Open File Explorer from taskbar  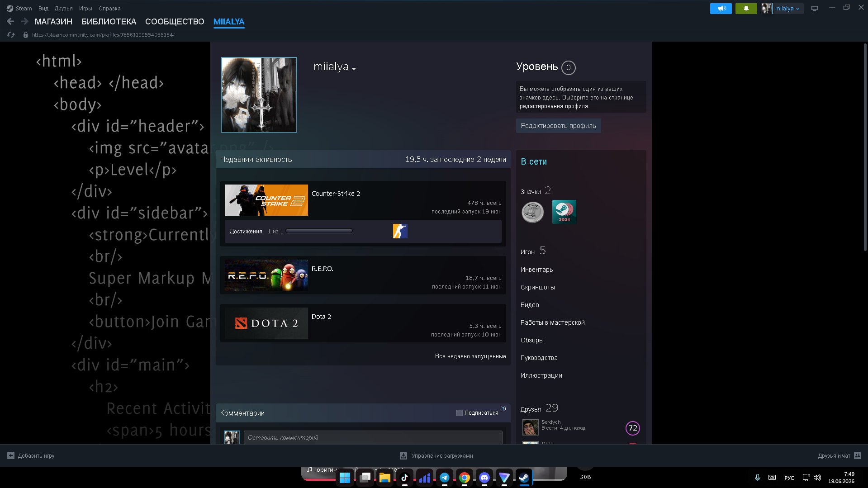click(384, 478)
